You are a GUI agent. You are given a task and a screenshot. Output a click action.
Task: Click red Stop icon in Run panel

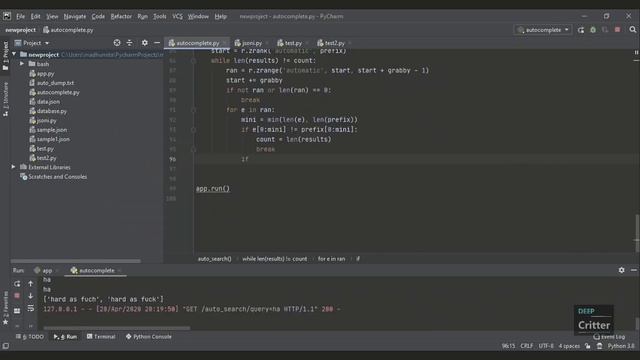click(x=17, y=296)
